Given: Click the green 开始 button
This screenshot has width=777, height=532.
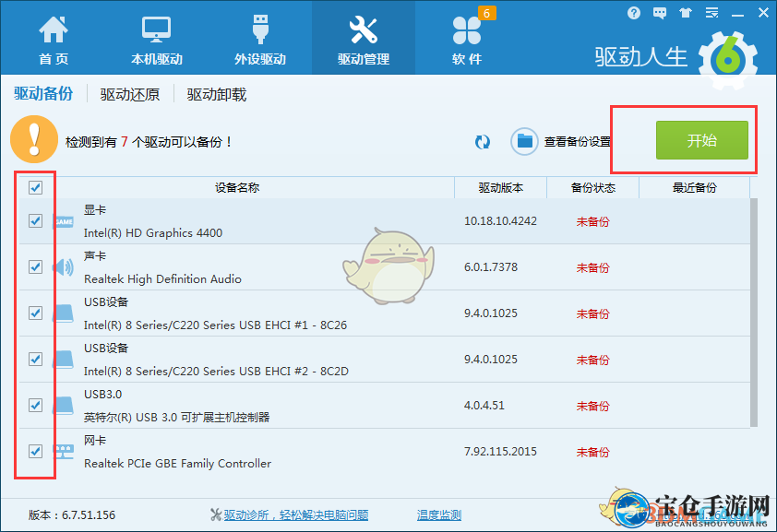Looking at the screenshot, I should click(701, 140).
